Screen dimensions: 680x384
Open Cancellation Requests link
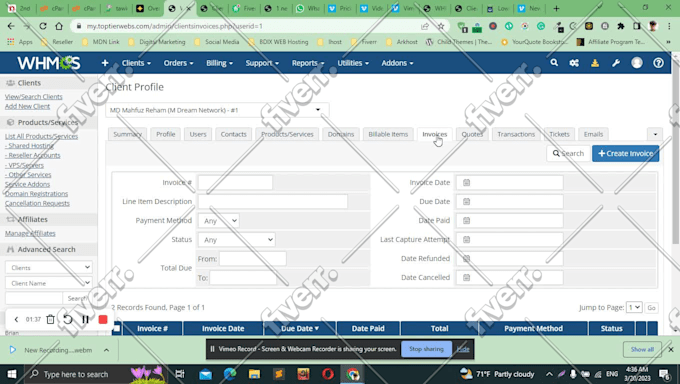click(x=37, y=203)
